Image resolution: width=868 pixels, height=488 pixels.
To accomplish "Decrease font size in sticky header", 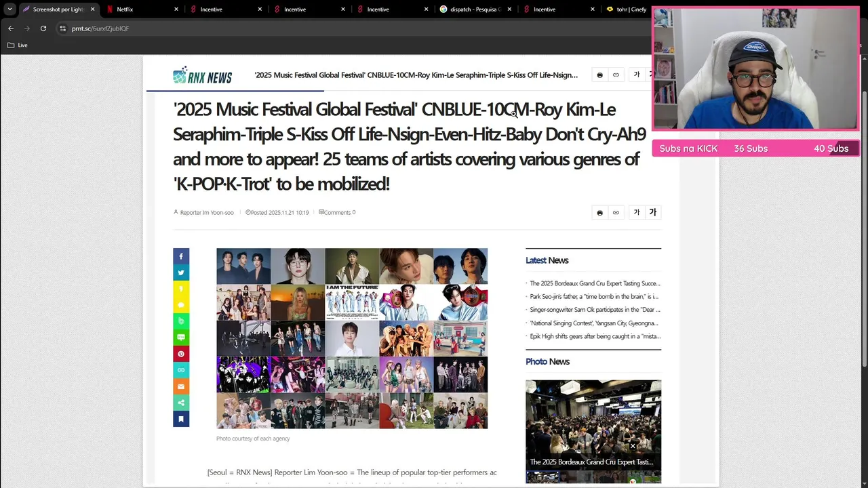I will [x=636, y=75].
